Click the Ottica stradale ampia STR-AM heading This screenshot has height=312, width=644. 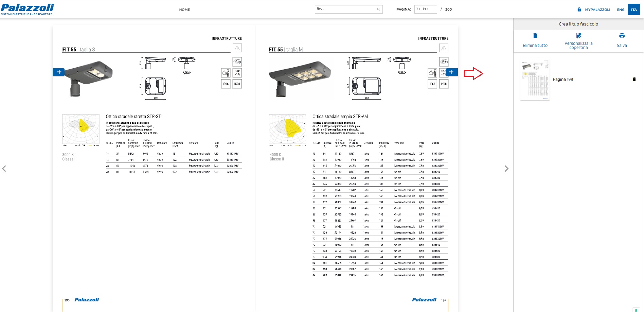[x=340, y=117]
